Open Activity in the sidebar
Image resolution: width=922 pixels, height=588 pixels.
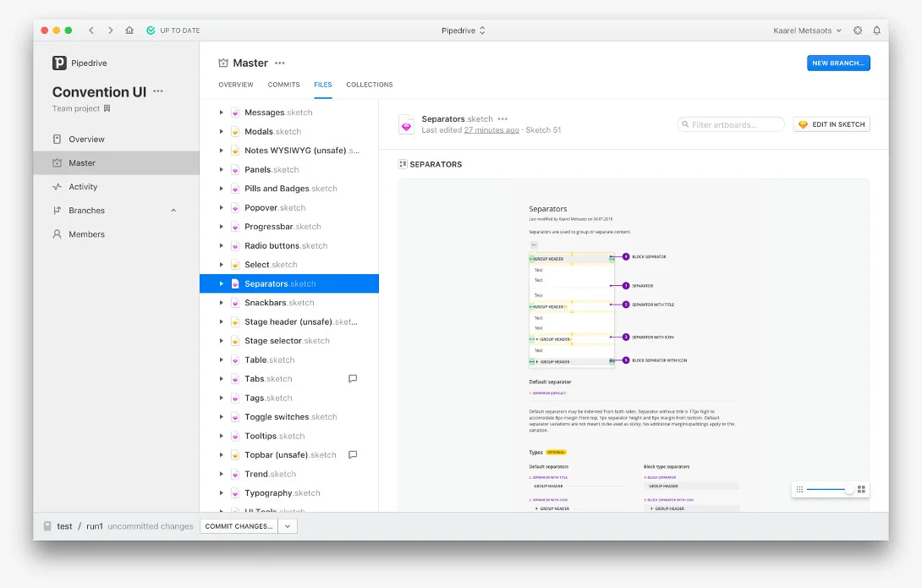tap(117, 187)
